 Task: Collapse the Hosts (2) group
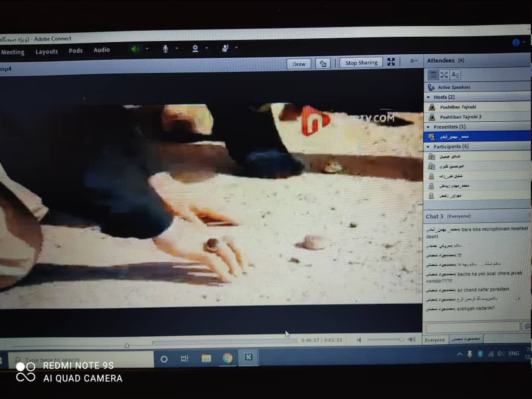tap(429, 97)
